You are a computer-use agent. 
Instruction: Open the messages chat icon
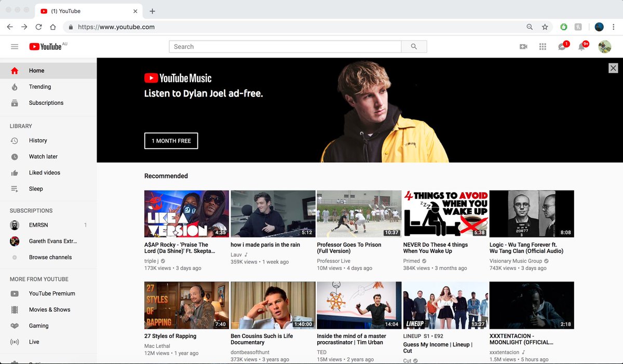pos(562,47)
